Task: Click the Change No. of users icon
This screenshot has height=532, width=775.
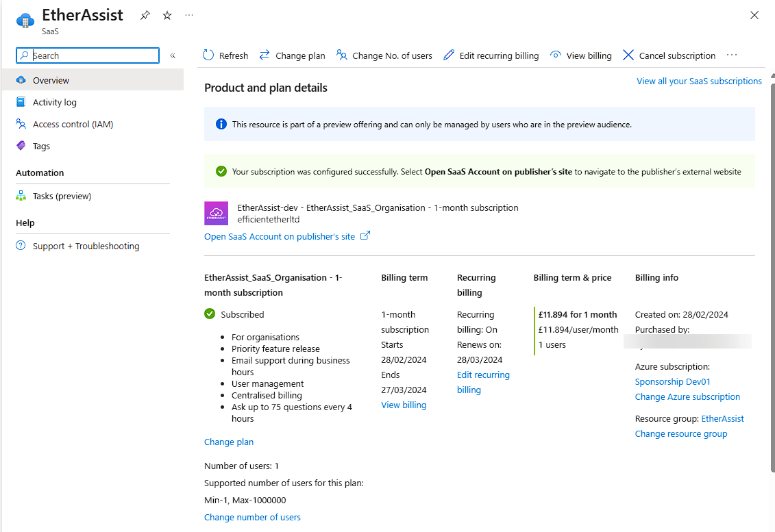Action: pyautogui.click(x=341, y=55)
